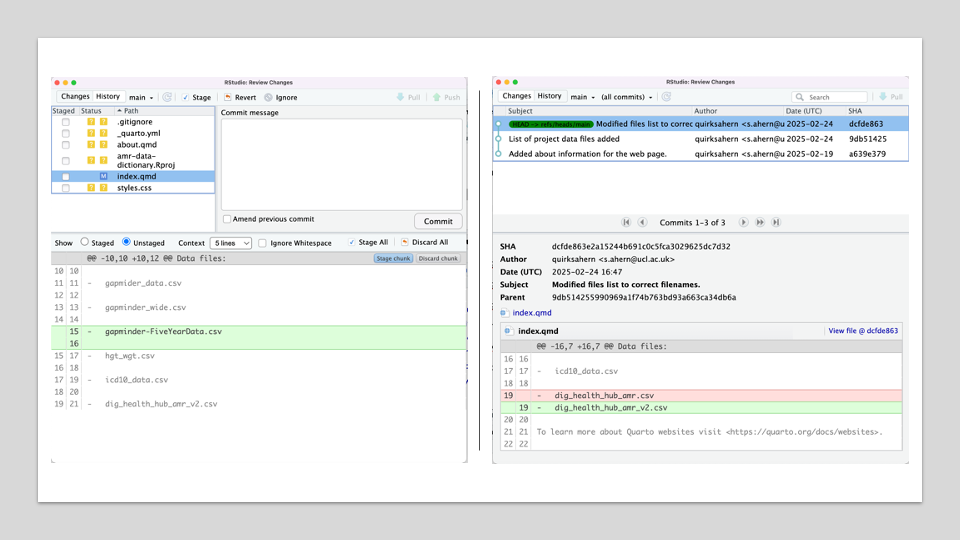Click the Push button
Viewport: 960px width, 540px height.
(x=446, y=97)
